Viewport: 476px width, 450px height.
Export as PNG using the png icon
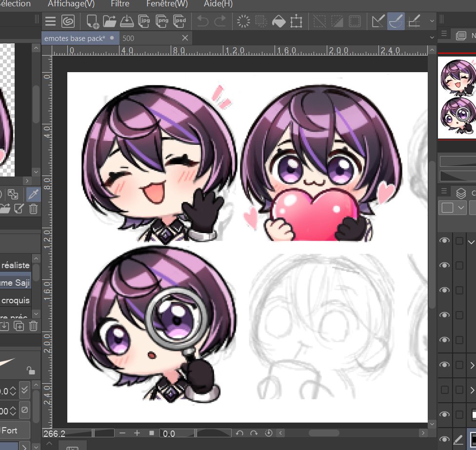[x=162, y=21]
